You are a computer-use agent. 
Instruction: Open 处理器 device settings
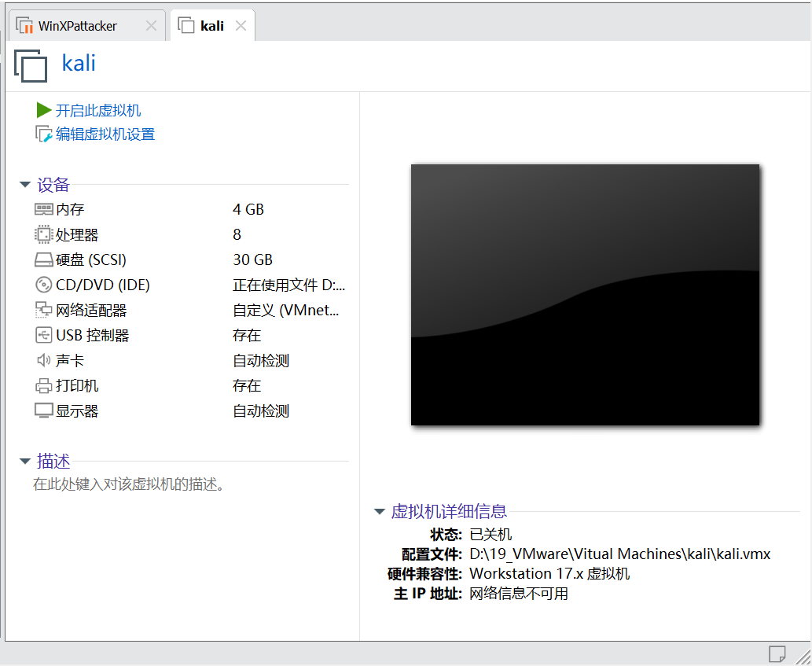tap(77, 234)
